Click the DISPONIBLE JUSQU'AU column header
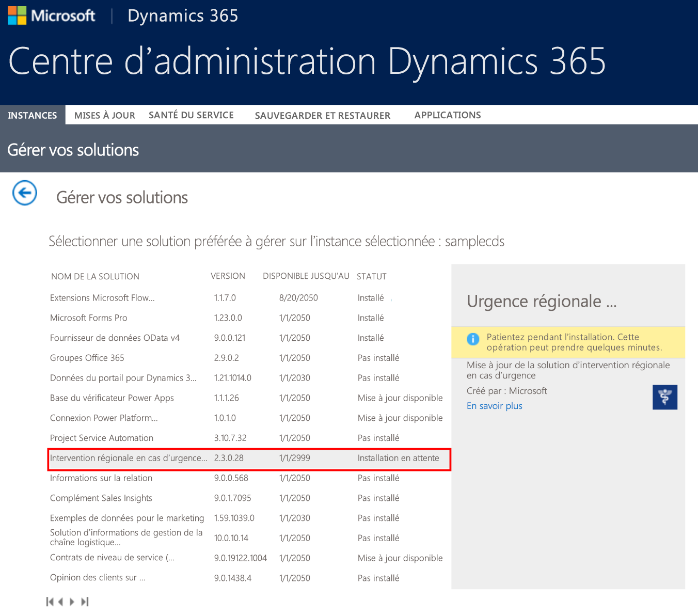The width and height of the screenshot is (698, 616). coord(306,276)
